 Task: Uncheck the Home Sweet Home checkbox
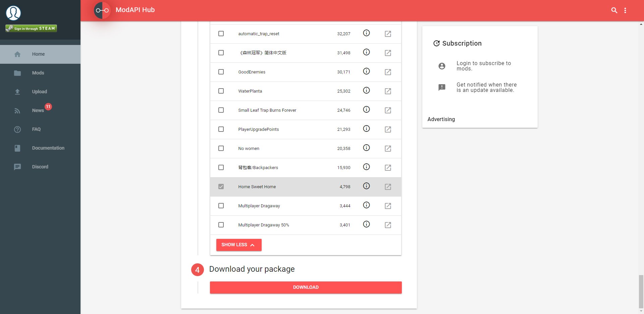pos(221,187)
